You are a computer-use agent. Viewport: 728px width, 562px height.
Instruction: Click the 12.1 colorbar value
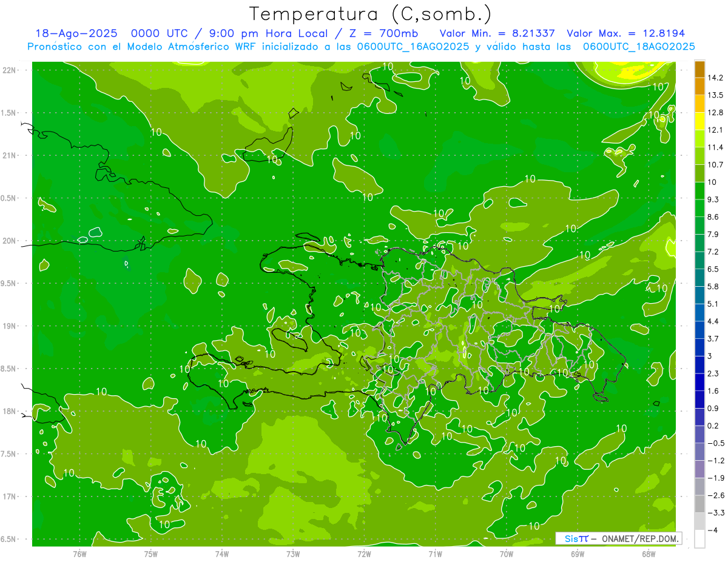pos(715,130)
